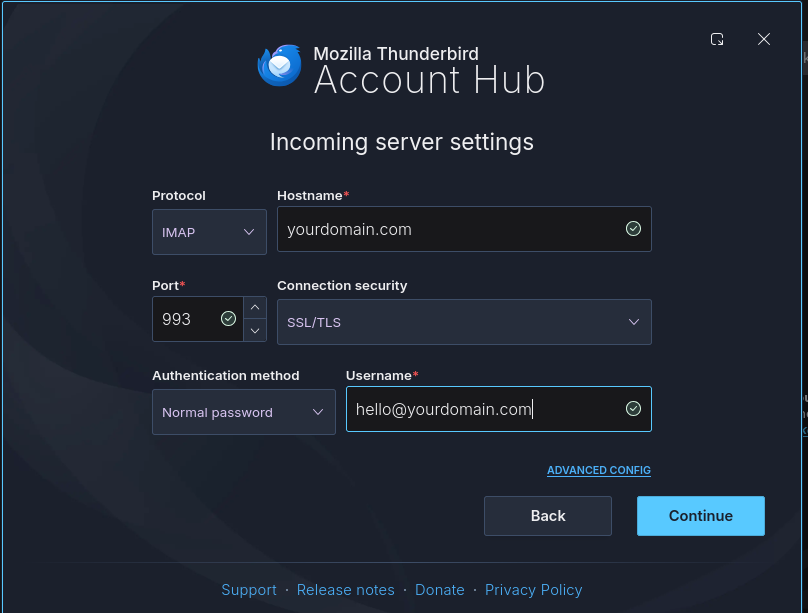Click into the Hostname input field
808x613 pixels.
pyautogui.click(x=464, y=229)
